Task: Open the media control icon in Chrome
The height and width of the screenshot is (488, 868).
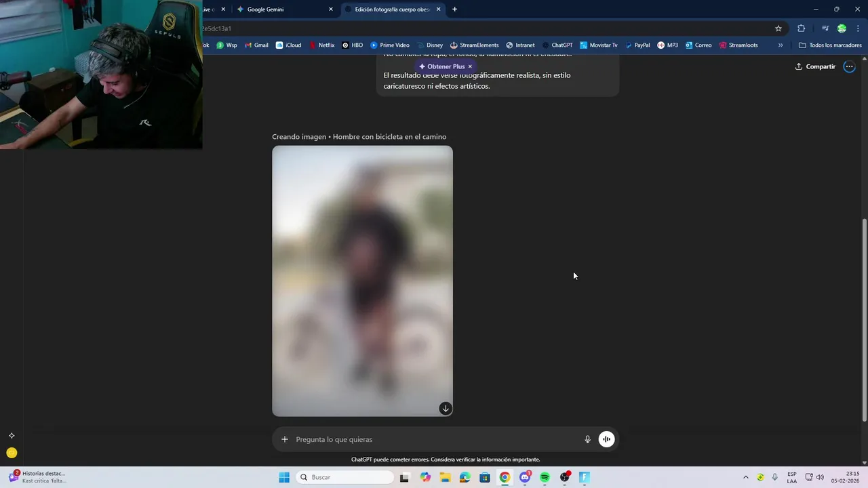Action: (825, 28)
